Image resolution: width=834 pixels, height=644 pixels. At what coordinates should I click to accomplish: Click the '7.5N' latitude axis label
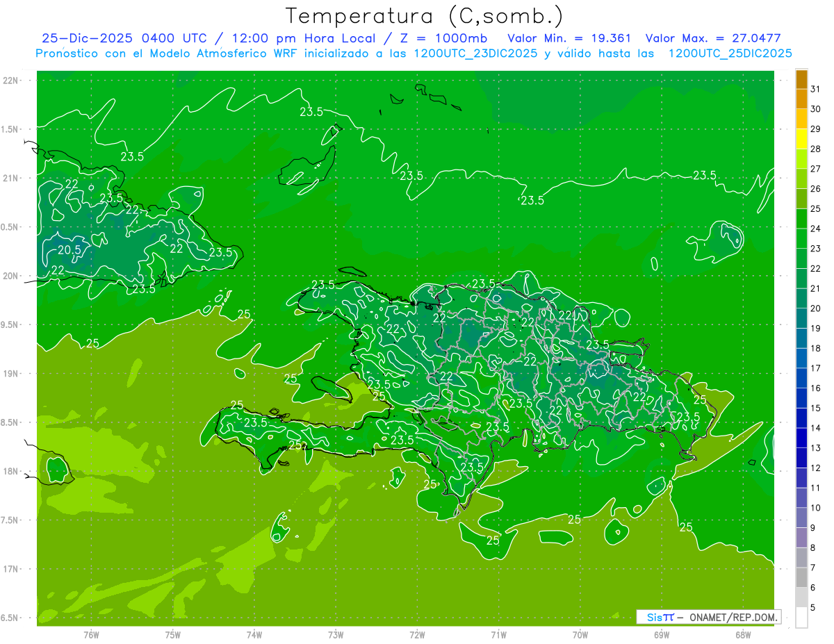point(10,520)
